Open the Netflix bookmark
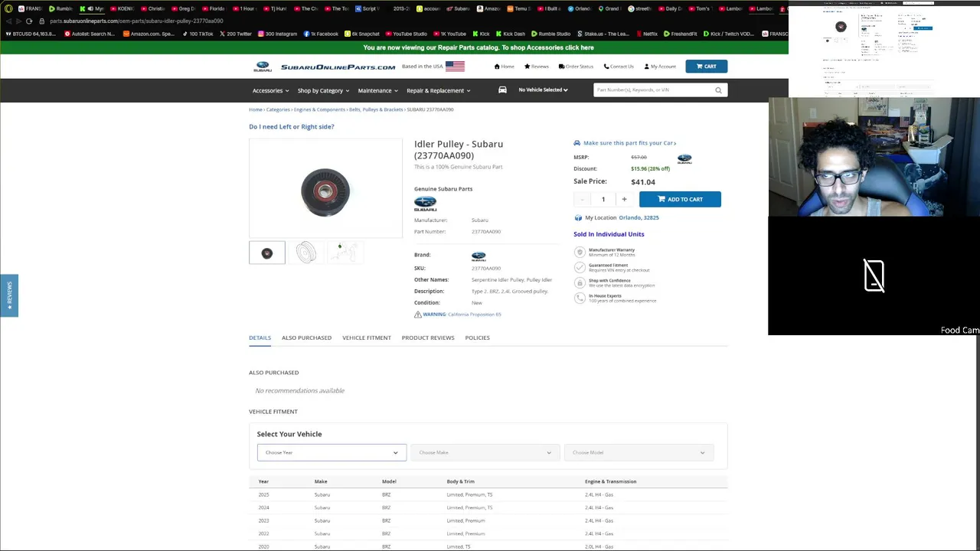Image resolution: width=980 pixels, height=551 pixels. [645, 34]
